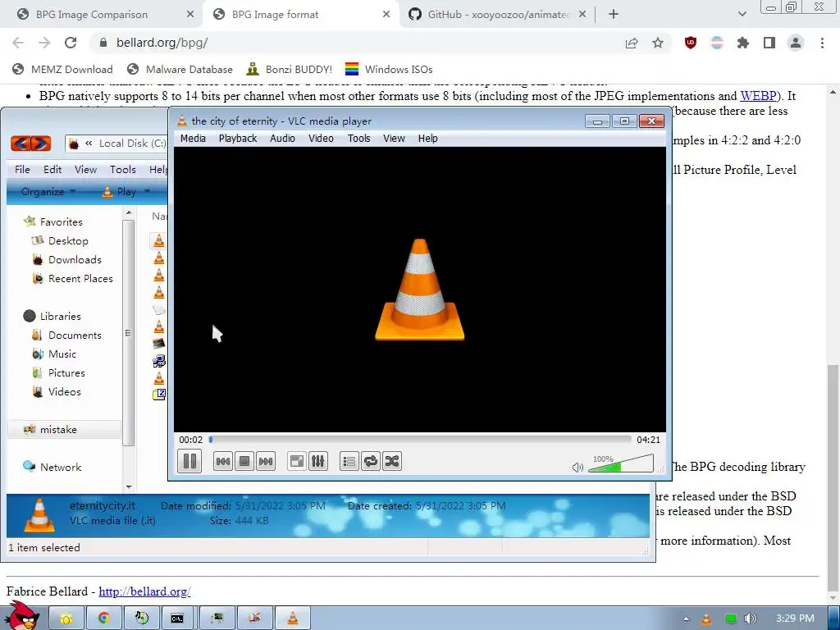Open Explorer File menu

click(x=22, y=169)
